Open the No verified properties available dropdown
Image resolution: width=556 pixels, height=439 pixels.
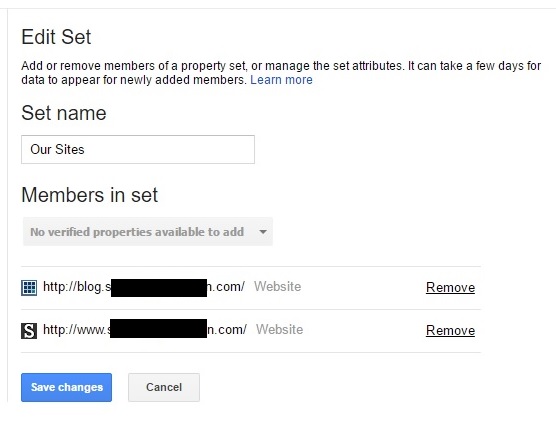[x=148, y=232]
